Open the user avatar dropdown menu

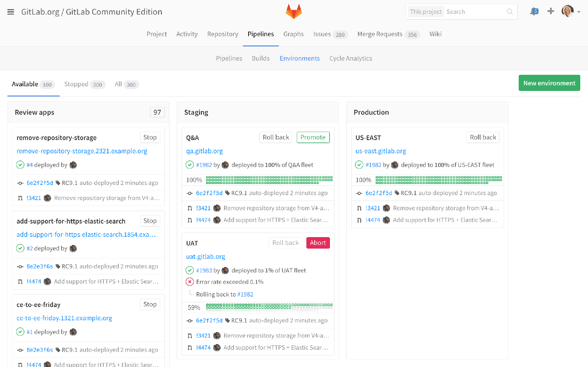(x=570, y=12)
